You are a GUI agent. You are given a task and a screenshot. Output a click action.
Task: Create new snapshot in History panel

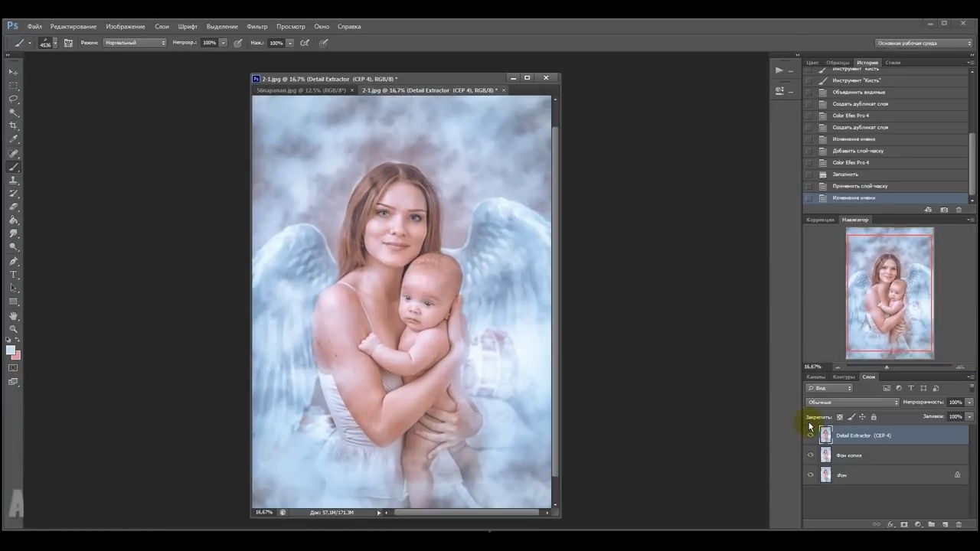tap(944, 210)
